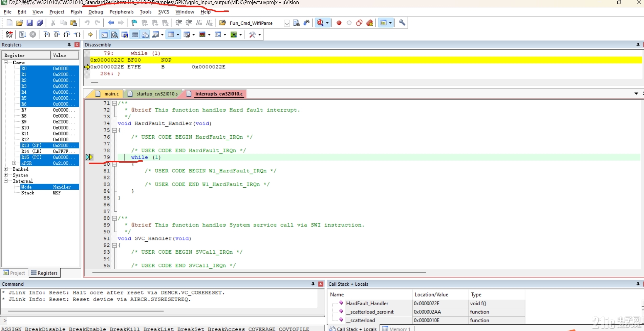Screen dimensions: 644x331
Task: Pin the Command panel
Action: point(313,284)
